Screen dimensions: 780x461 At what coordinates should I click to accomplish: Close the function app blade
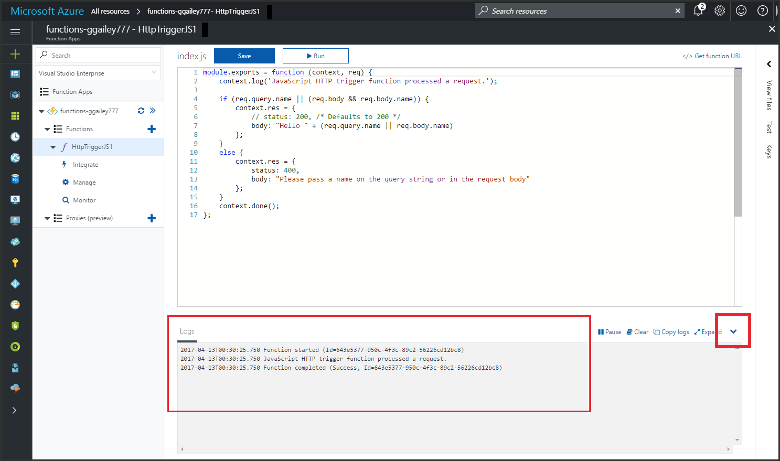coord(772,29)
